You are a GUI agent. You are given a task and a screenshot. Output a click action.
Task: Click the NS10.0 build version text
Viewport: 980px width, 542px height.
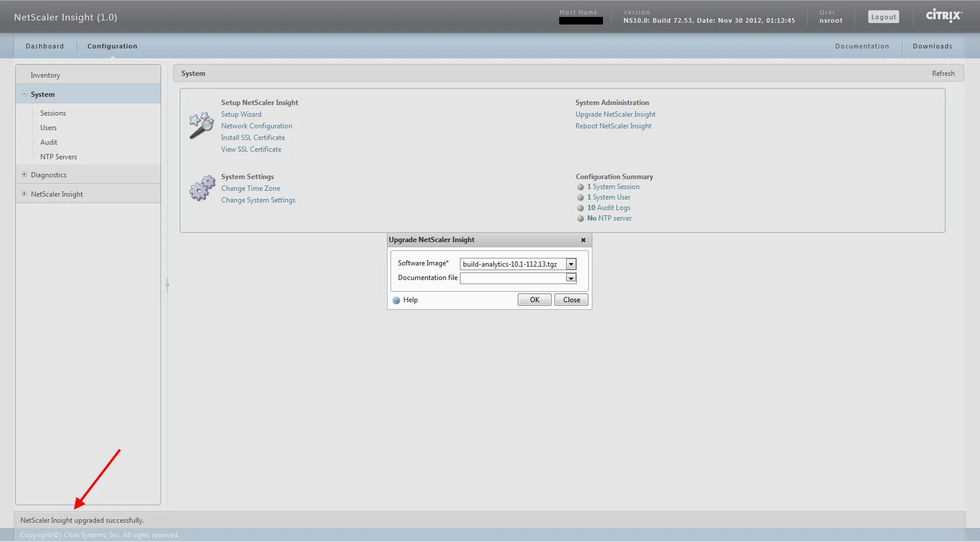[x=709, y=20]
